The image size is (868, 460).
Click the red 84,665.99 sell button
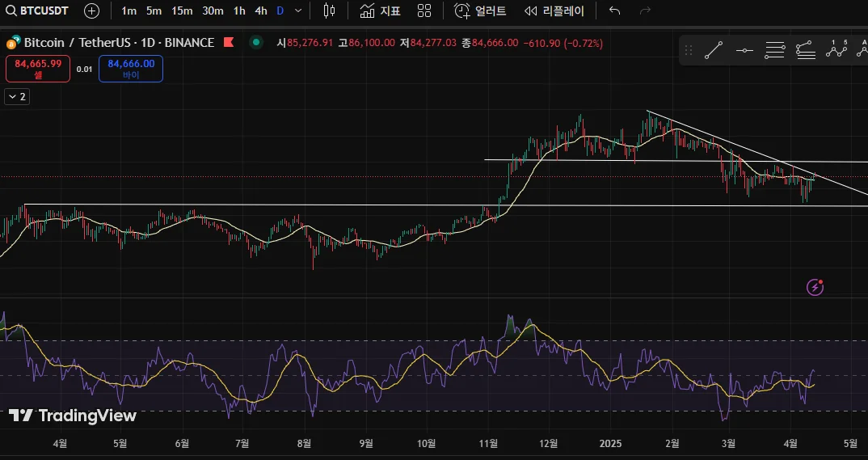coord(38,68)
